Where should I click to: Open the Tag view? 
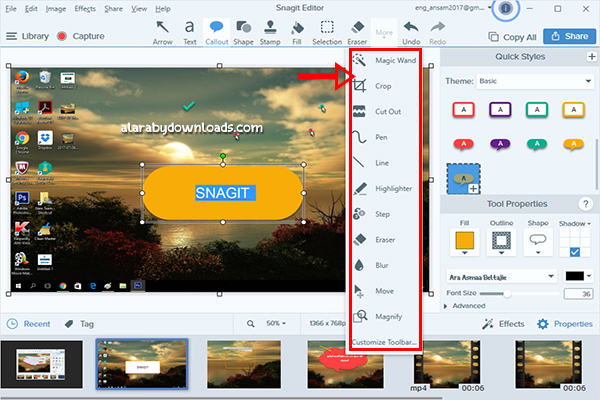(x=79, y=324)
